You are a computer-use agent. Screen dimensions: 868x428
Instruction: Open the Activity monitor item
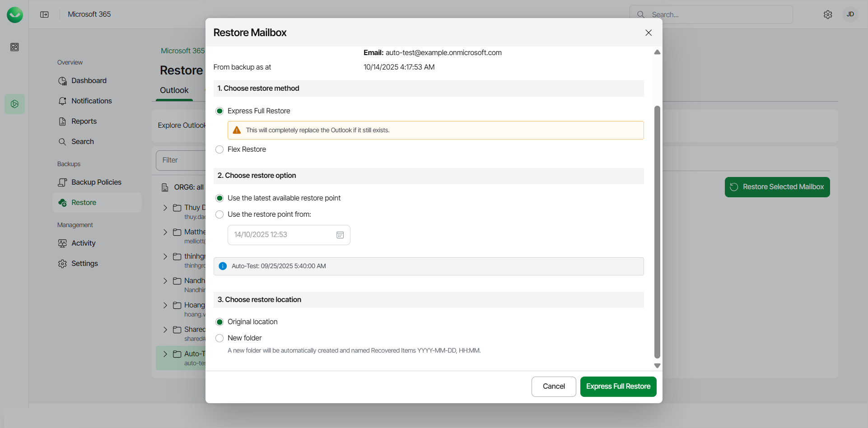pos(83,243)
